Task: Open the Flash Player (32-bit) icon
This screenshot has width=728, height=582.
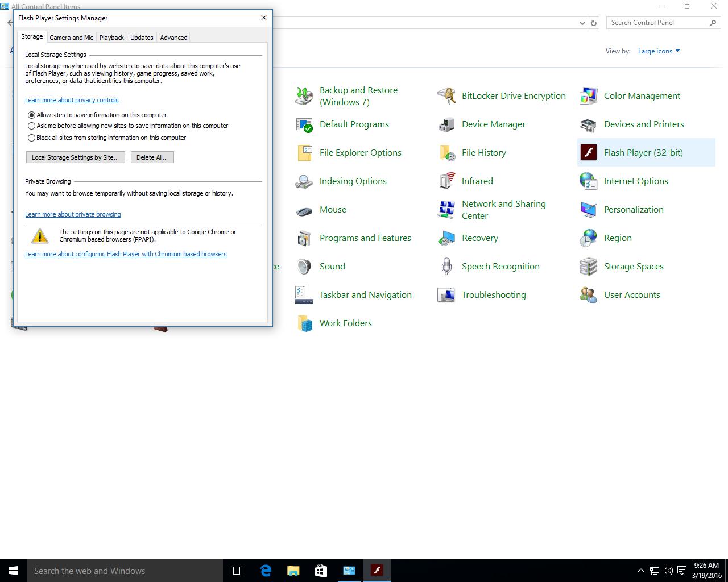Action: (x=588, y=153)
